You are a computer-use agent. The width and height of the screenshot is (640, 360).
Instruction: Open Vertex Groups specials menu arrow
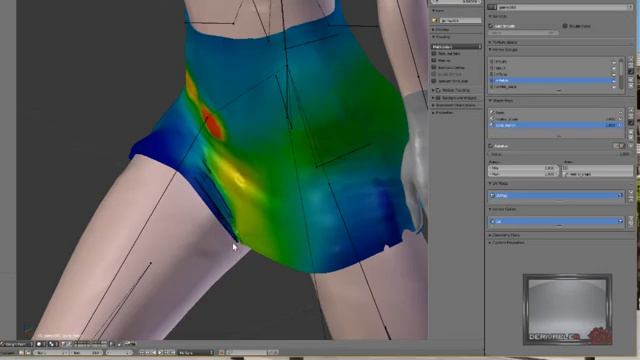[631, 72]
